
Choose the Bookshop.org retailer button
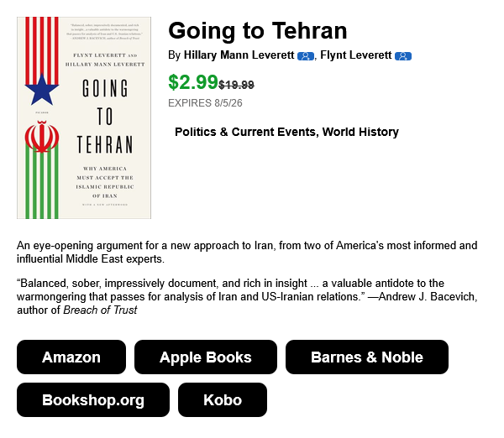click(x=93, y=399)
